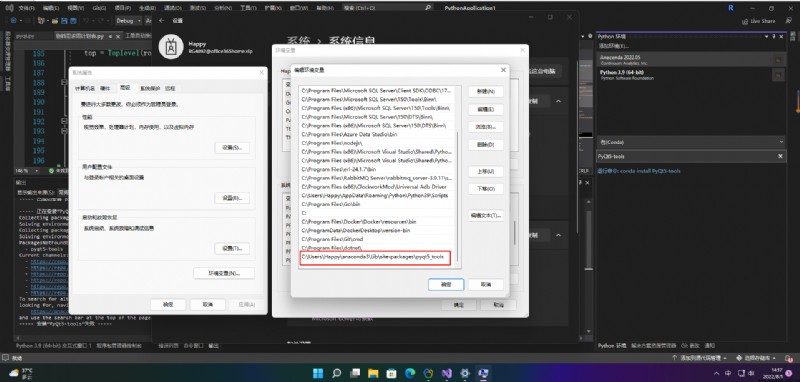Select the Azure Data Studio\bin path entry
Image resolution: width=800 pixels, height=382 pixels.
[377, 135]
